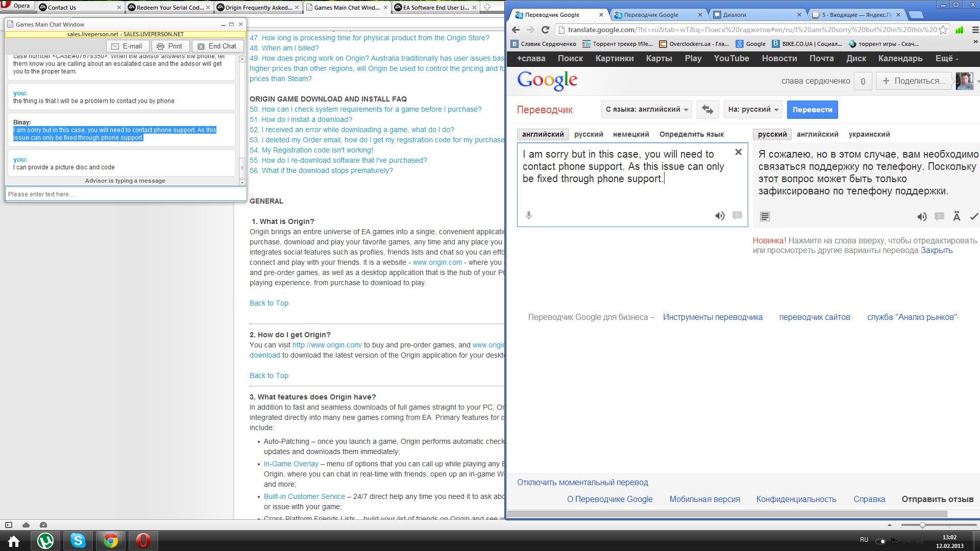The height and width of the screenshot is (551, 980).
Task: Clear the source text with the X
Action: [738, 152]
